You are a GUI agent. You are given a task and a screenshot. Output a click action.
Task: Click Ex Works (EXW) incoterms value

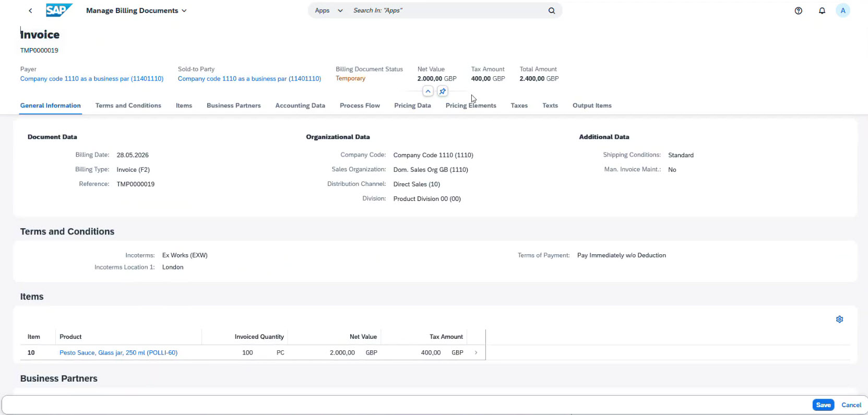(x=185, y=255)
